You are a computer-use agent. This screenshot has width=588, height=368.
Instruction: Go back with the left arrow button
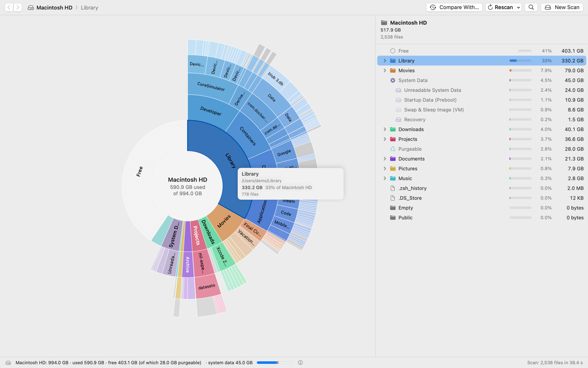point(9,8)
